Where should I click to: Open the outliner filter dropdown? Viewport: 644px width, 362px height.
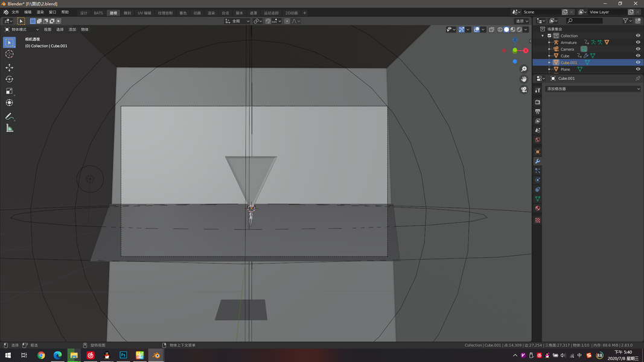pos(627,21)
